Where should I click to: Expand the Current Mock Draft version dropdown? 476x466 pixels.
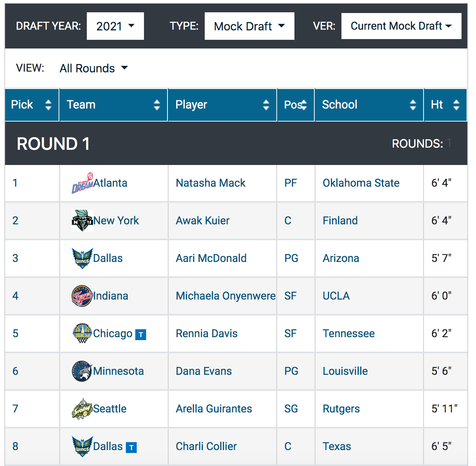tap(401, 26)
